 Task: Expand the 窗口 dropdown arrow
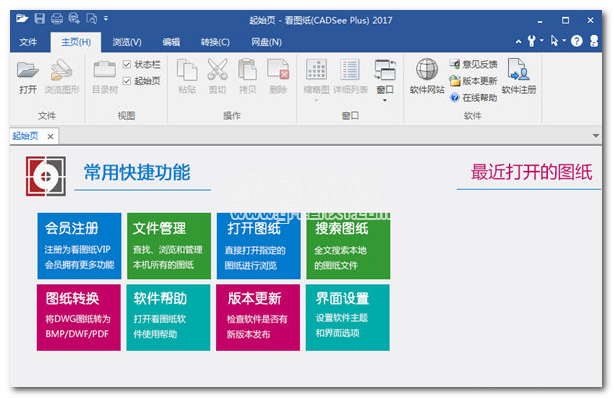coord(385,100)
